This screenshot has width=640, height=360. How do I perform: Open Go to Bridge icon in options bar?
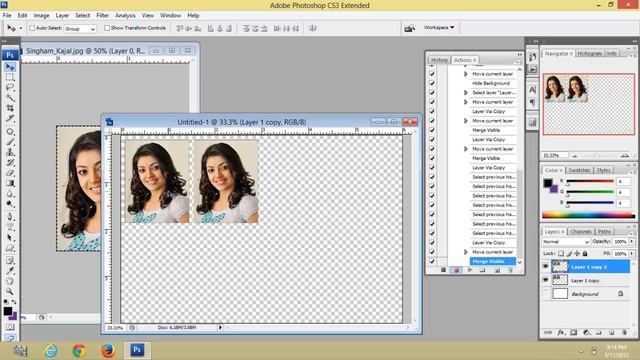pyautogui.click(x=409, y=28)
